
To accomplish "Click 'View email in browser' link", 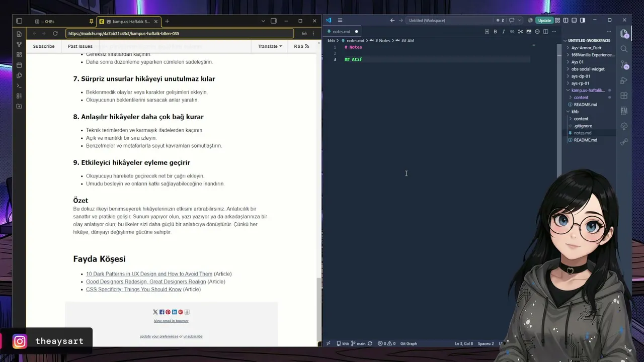I will (x=171, y=321).
